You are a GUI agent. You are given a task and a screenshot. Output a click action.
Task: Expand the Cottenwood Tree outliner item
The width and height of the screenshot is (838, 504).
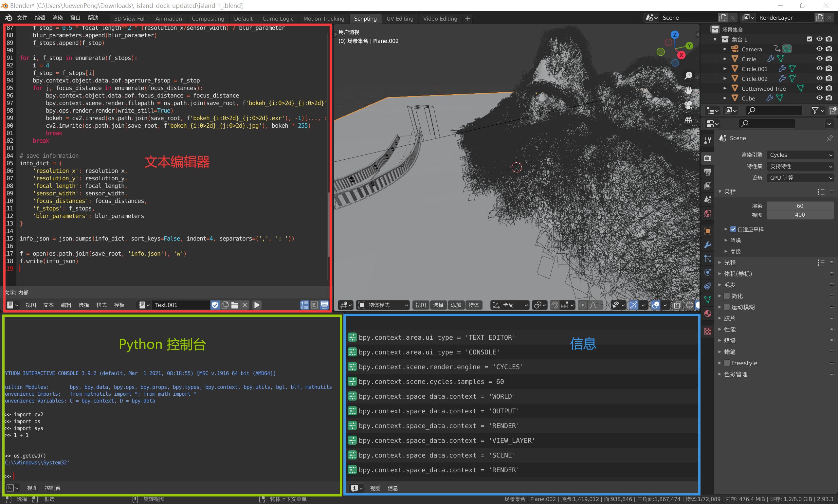click(x=725, y=88)
